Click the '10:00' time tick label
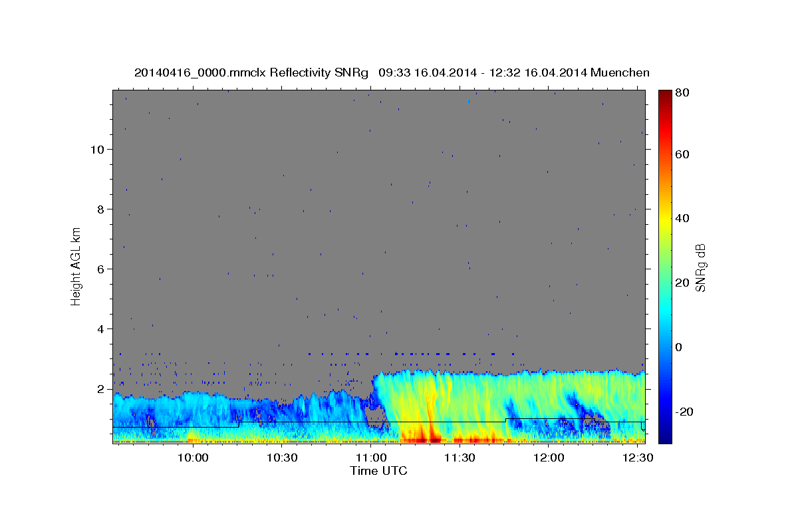 click(x=194, y=458)
